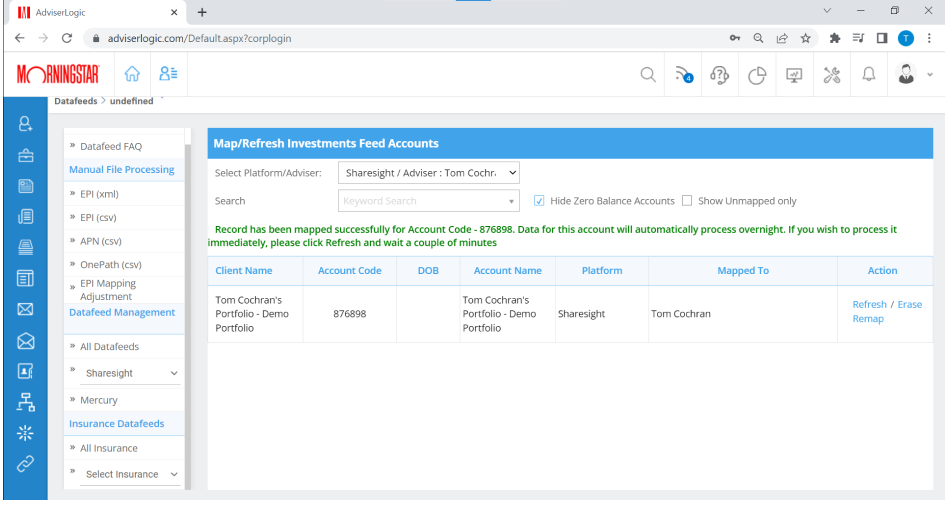Screen dimensions: 945x507
Task: Open EPI Mapping Adjustment item
Action: tap(108, 290)
